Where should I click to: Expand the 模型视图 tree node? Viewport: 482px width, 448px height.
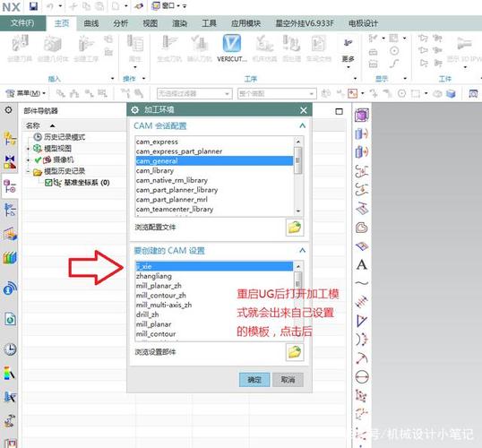click(29, 149)
